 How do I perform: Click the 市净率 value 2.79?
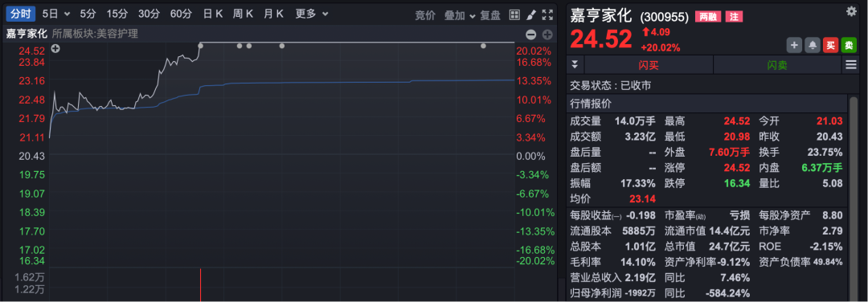pos(833,231)
